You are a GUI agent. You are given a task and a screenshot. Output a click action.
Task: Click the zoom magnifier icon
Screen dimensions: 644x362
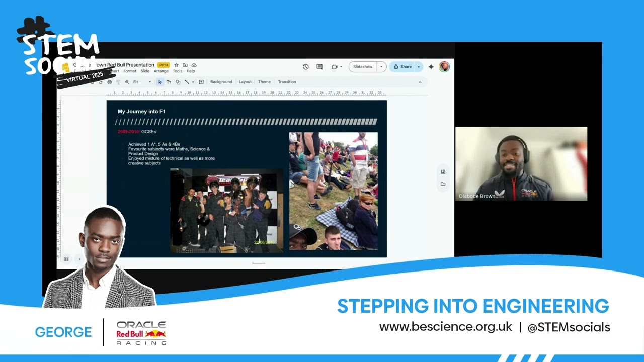pos(127,82)
